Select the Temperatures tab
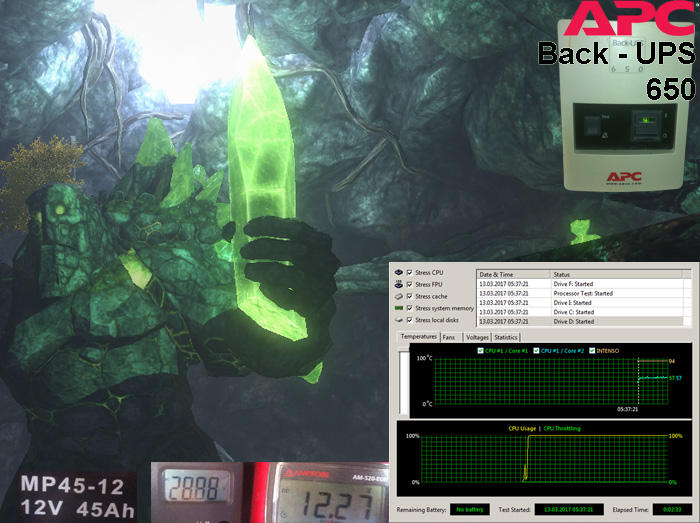 418,336
